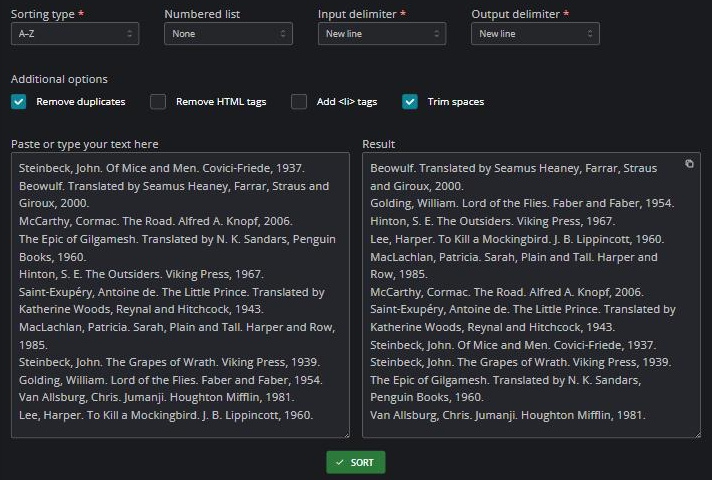712x480 pixels.
Task: Click result line 'Golding, William. Lord of the Flies'
Action: (522, 203)
